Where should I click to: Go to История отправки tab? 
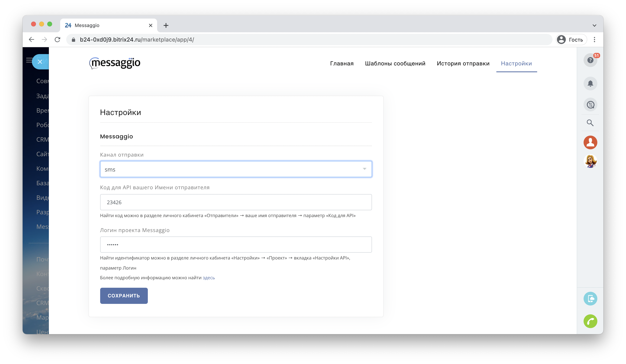pyautogui.click(x=463, y=64)
